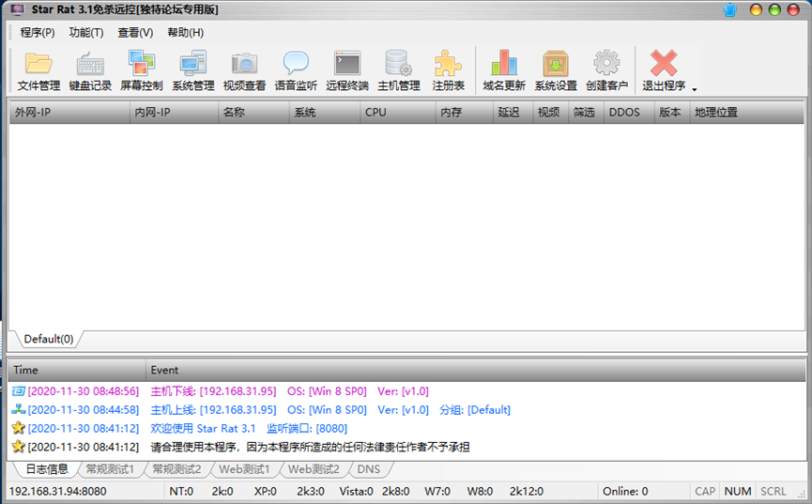Click yellow minimize button in title bar
Image resolution: width=812 pixels, height=504 pixels.
click(756, 9)
